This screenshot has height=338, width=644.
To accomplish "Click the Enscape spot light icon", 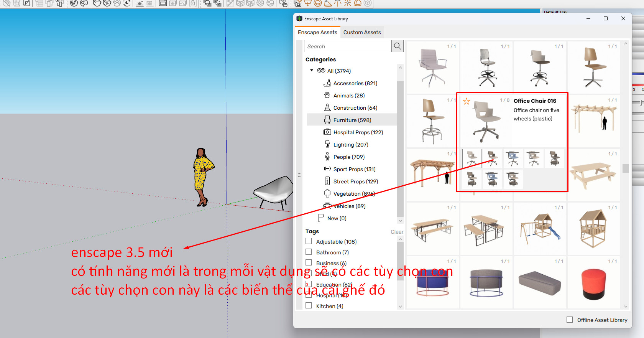I will (328, 3).
